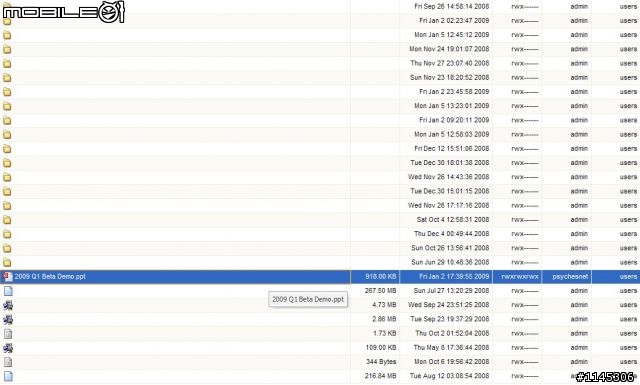Select program icon in the 2.86 MB row
The width and height of the screenshot is (640, 385).
tap(8, 319)
